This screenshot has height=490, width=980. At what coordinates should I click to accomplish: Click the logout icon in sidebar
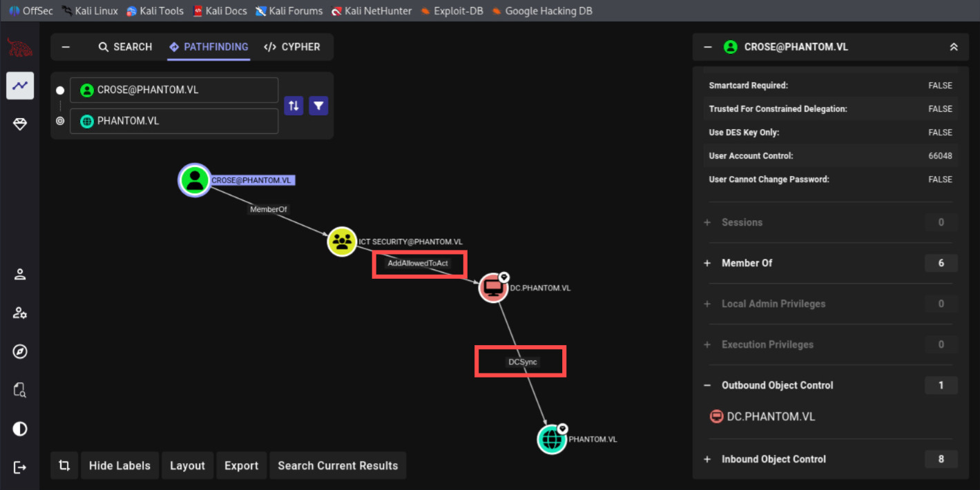20,467
